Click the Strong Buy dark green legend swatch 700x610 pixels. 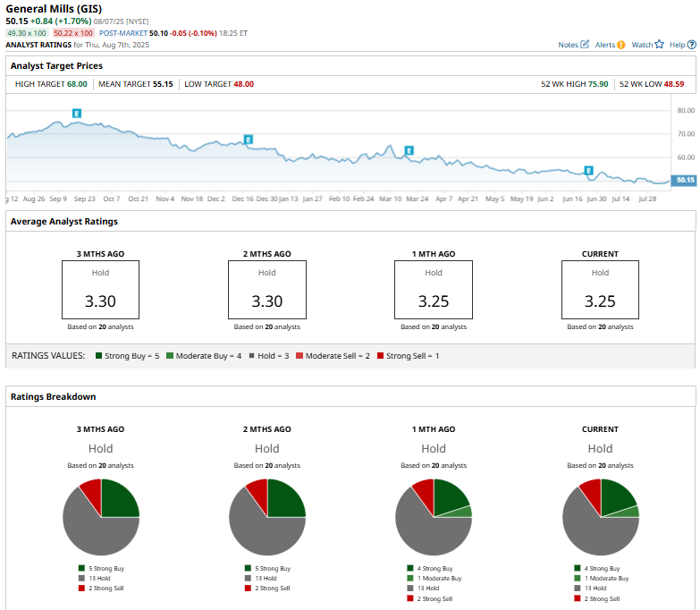click(98, 356)
